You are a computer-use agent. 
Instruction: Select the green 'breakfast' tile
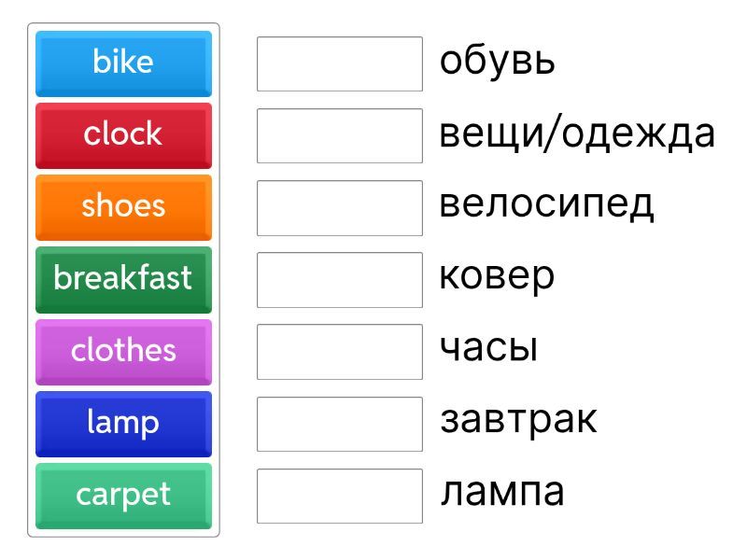(123, 278)
